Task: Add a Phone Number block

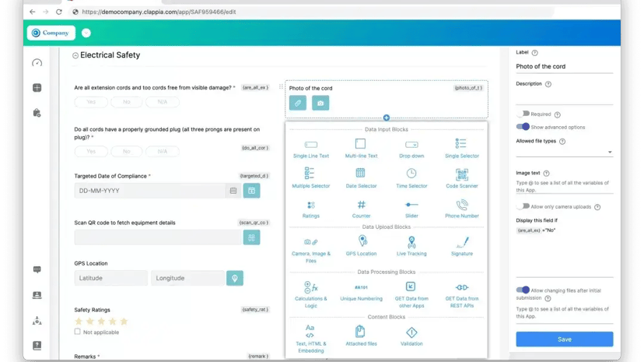Action: (x=462, y=209)
